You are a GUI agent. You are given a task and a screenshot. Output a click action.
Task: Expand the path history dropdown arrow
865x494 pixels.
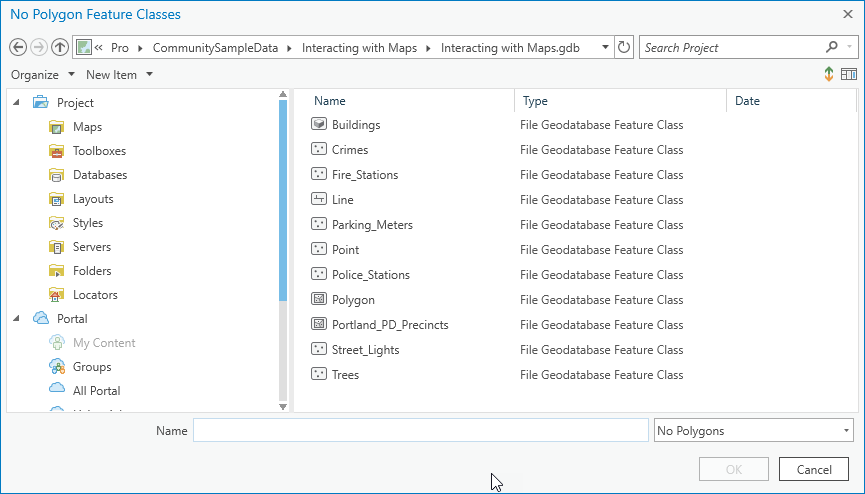tap(606, 47)
